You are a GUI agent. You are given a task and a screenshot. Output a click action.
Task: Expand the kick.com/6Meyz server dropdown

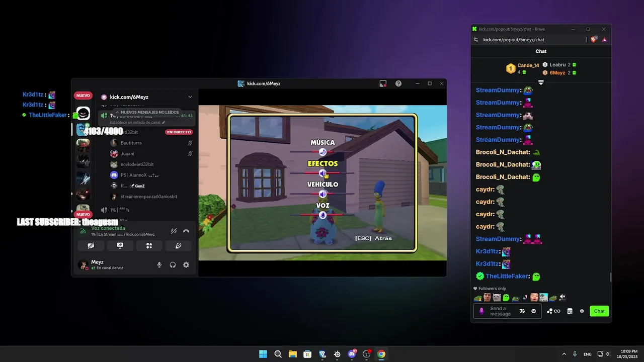190,97
